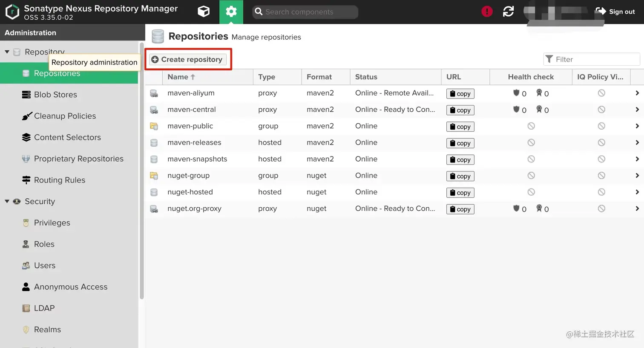Image resolution: width=644 pixels, height=348 pixels.
Task: Click the maven-central proxy repository icon
Action: 154,110
